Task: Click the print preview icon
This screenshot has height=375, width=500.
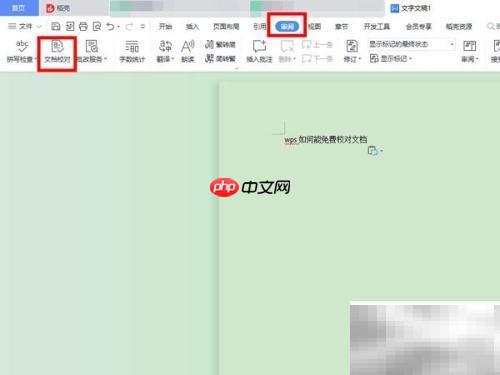Action: [x=97, y=26]
